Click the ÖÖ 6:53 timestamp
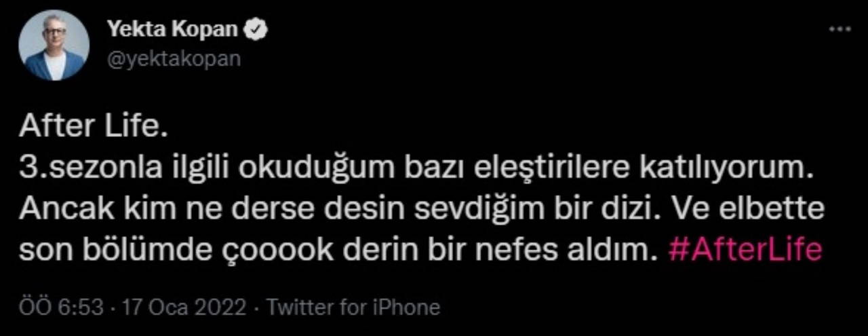Viewport: 868px width, 336px height. 61,307
